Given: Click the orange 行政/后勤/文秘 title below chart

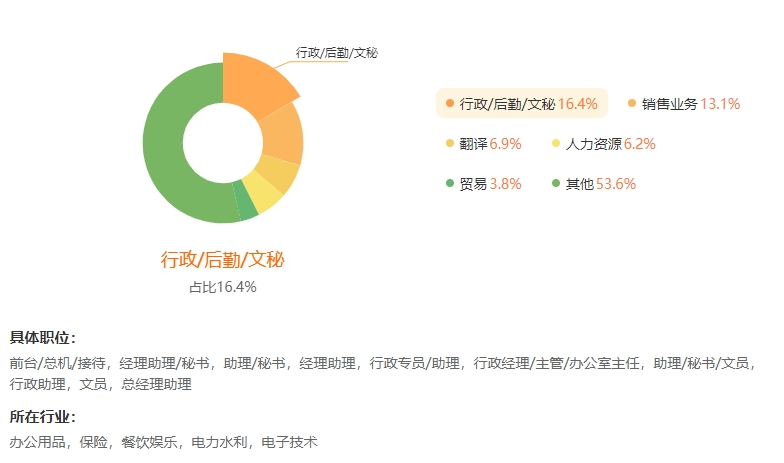Looking at the screenshot, I should (x=222, y=260).
